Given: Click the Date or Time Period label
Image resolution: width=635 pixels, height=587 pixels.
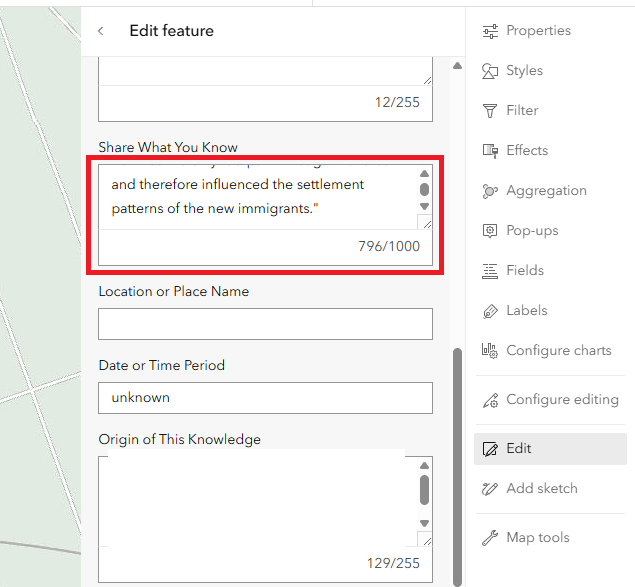Looking at the screenshot, I should [162, 365].
